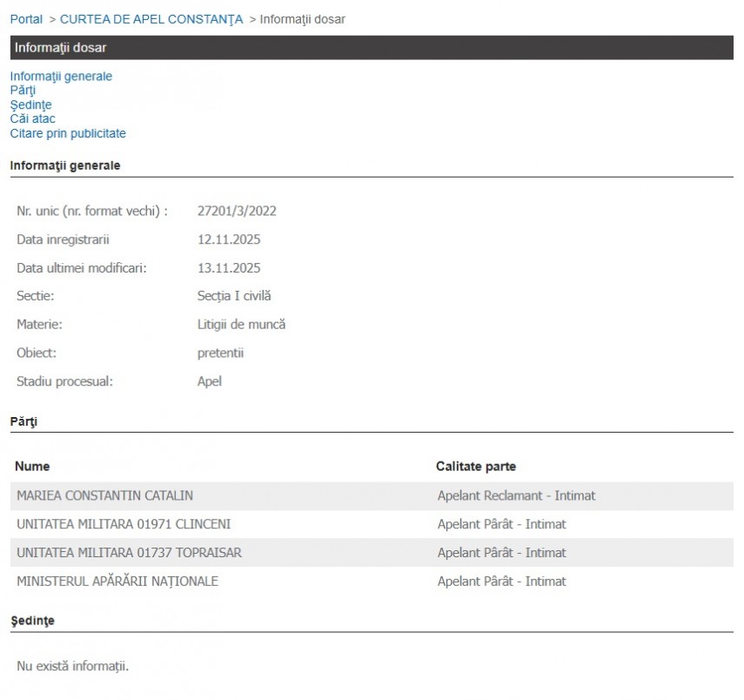Screen dimensions: 744x700
Task: Open the CURTEA DE APEL CONSTANȚA breadcrumb
Action: click(x=151, y=19)
